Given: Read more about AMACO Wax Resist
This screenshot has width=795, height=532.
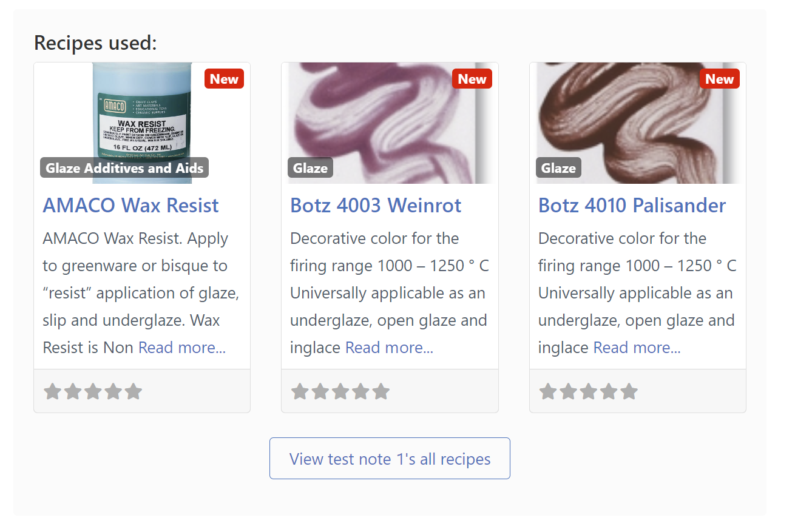Looking at the screenshot, I should (182, 348).
